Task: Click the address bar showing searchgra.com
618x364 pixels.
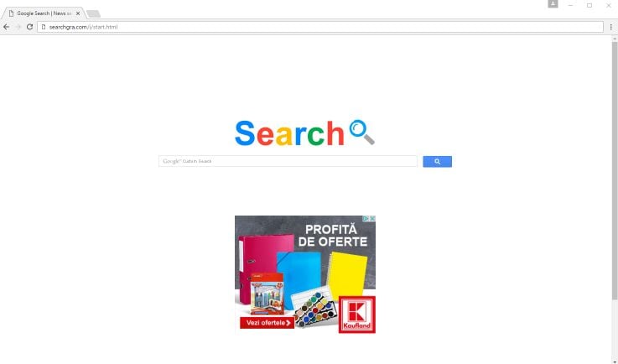Action: tap(320, 27)
